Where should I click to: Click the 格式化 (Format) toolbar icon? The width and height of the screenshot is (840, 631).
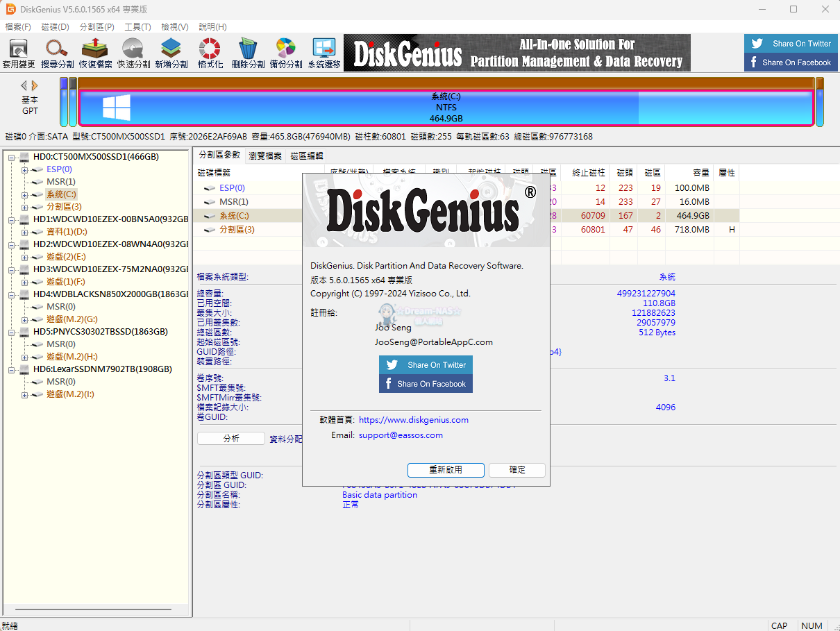209,52
